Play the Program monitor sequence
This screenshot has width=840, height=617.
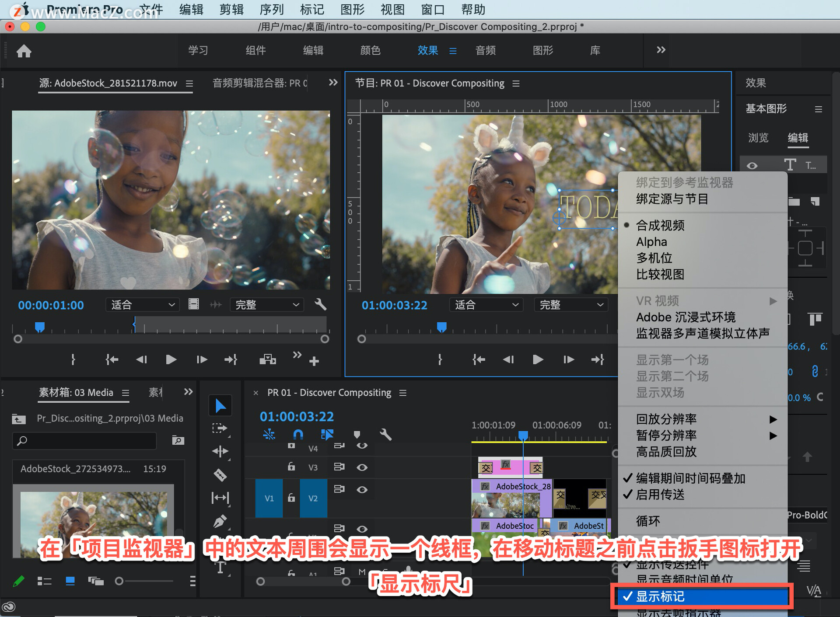click(538, 359)
